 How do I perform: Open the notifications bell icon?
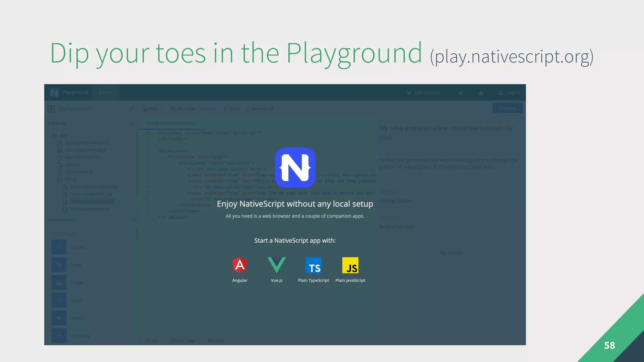[481, 92]
